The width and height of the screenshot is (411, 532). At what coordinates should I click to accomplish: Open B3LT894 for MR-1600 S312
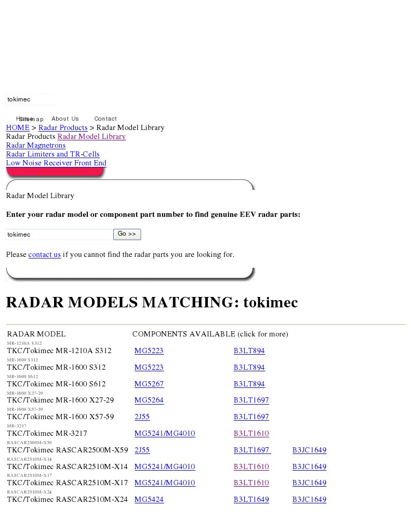point(249,368)
